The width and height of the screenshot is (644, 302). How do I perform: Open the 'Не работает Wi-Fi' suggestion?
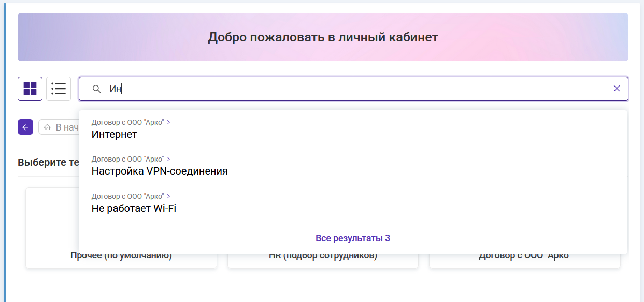134,208
